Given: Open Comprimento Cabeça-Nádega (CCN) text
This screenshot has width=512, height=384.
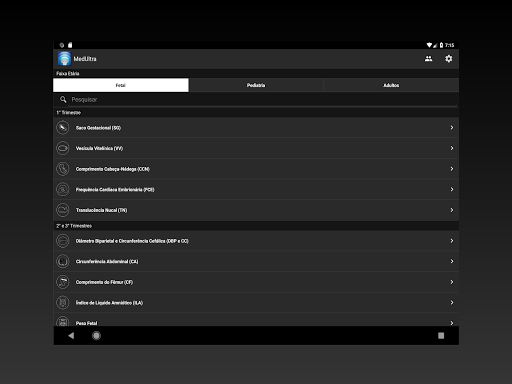Looking at the screenshot, I should pyautogui.click(x=113, y=169).
